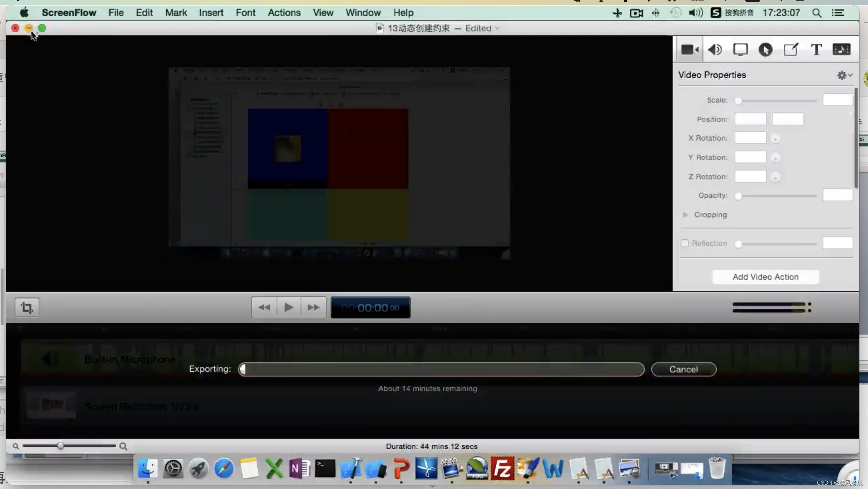Viewport: 868px width, 489px height.
Task: Expand Video Properties settings gear menu
Action: point(845,75)
